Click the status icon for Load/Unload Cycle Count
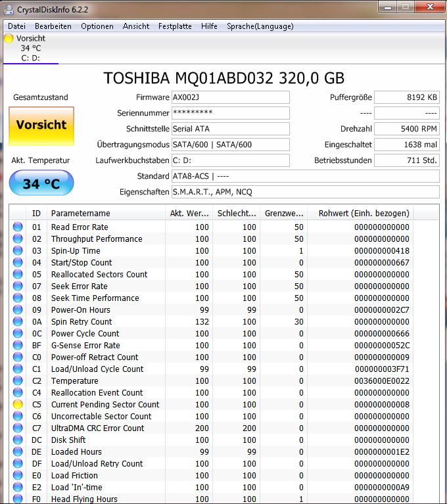The width and height of the screenshot is (447, 504). pos(18,369)
